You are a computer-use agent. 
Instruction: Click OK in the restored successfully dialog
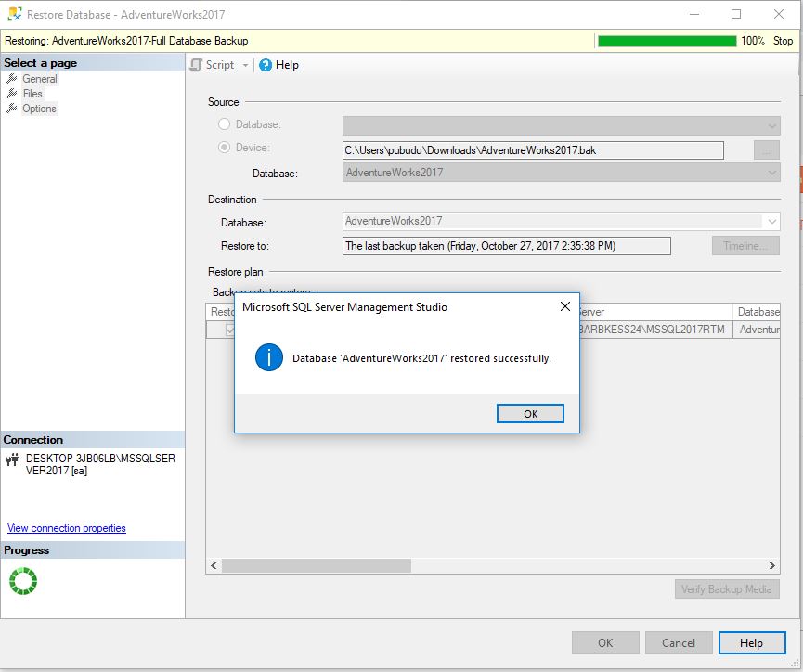coord(530,414)
